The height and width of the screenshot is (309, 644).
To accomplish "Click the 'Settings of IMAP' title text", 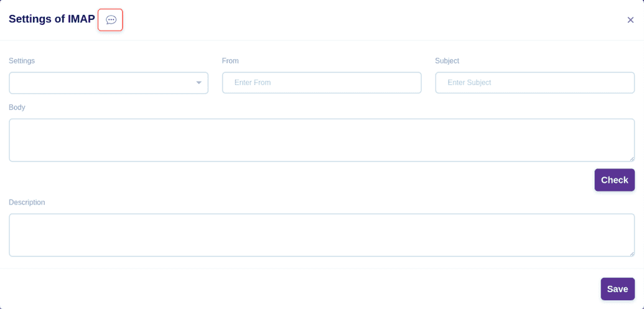I will (52, 19).
